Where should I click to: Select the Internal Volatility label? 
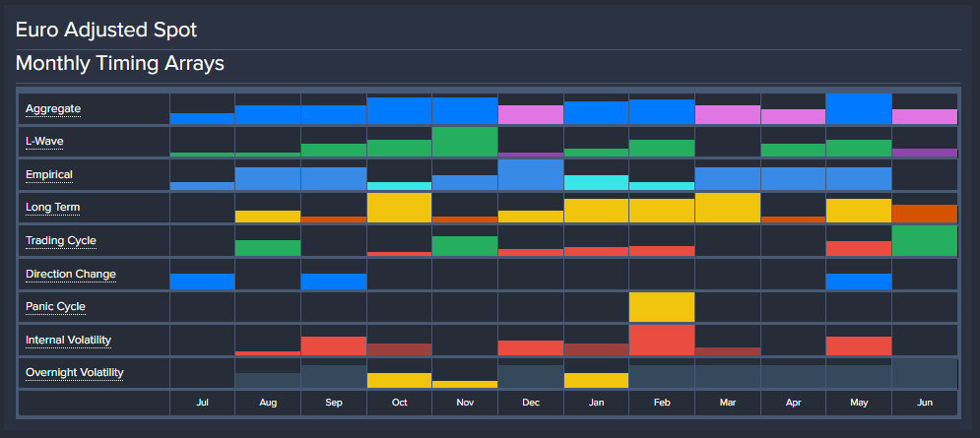coord(68,340)
